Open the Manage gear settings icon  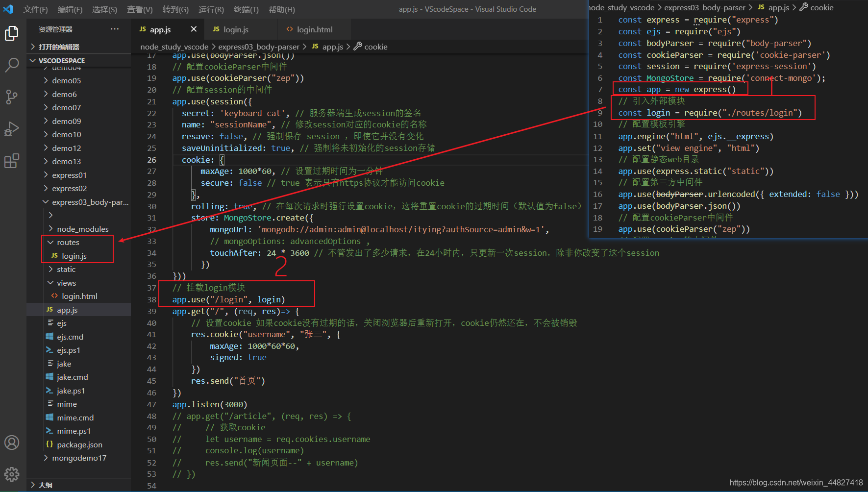tap(12, 474)
